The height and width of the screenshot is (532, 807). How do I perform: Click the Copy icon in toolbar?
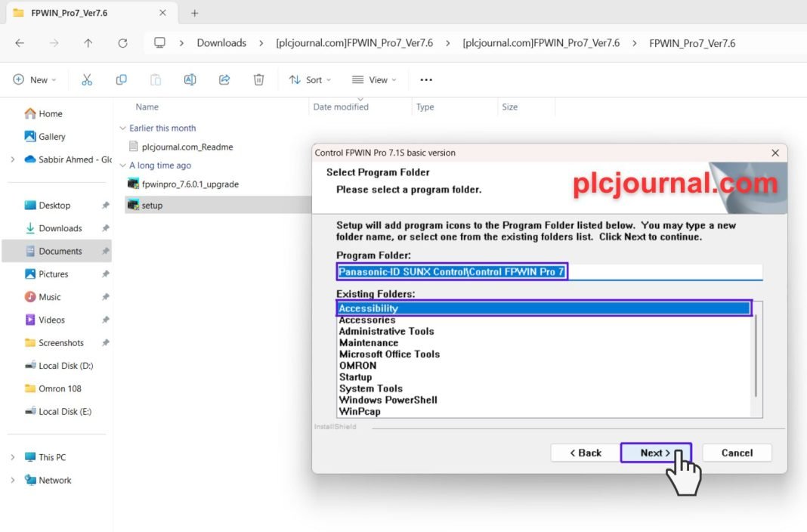tap(121, 79)
